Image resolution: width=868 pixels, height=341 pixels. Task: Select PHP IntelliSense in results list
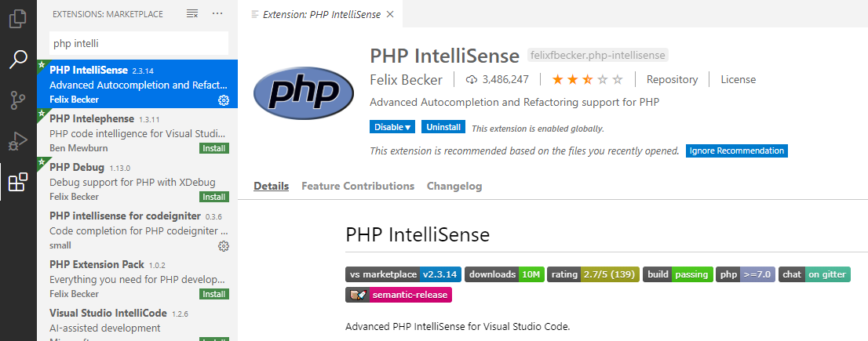(137, 84)
